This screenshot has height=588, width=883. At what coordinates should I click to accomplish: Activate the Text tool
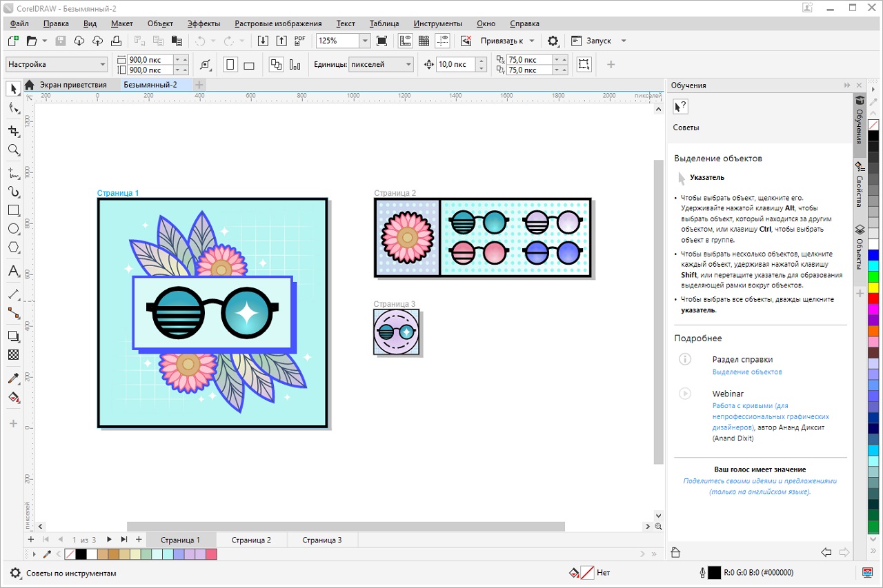13,272
